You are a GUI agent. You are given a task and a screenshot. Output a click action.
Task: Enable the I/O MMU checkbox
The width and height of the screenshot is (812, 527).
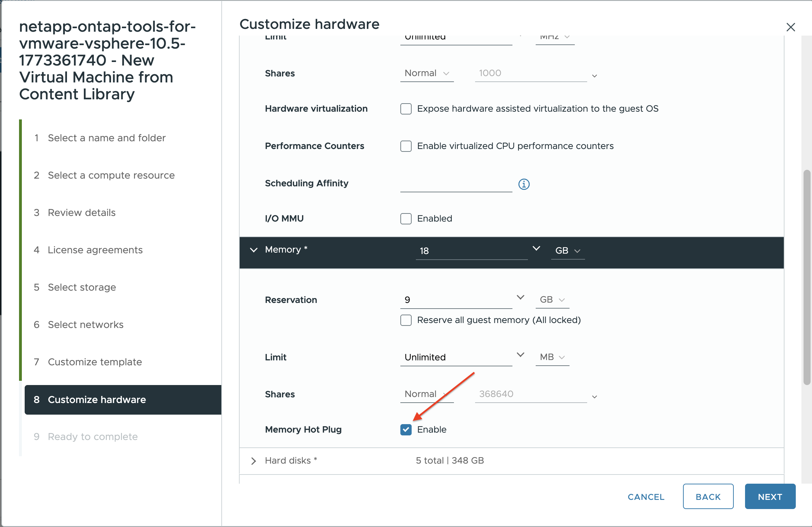click(x=406, y=219)
